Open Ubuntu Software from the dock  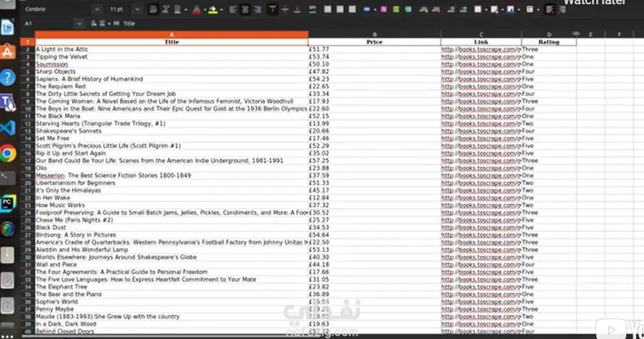coord(8,52)
